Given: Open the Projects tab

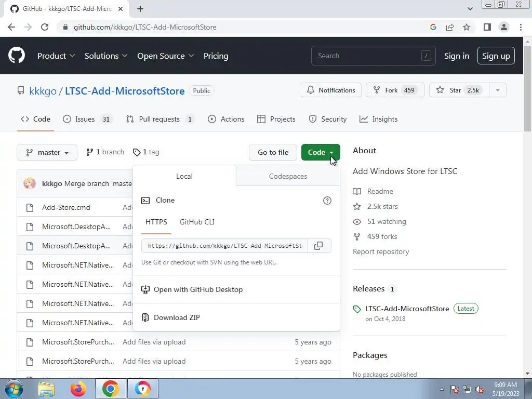Looking at the screenshot, I should (x=276, y=119).
